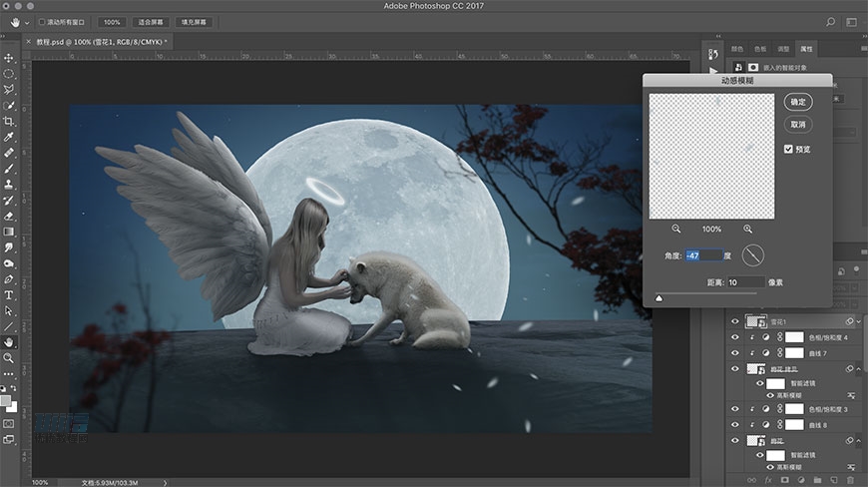
Task: Hide the 曲线 8 layer
Action: 735,425
